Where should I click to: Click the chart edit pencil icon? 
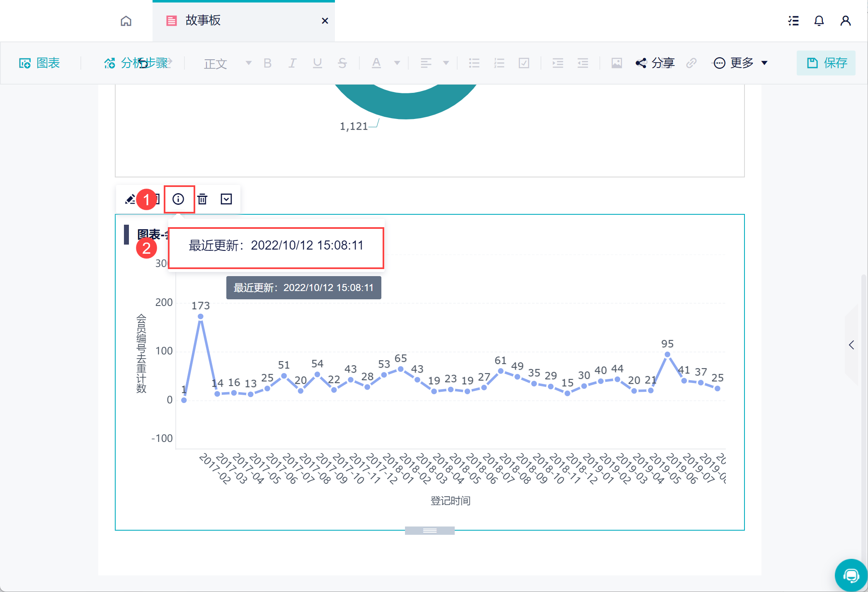(130, 199)
